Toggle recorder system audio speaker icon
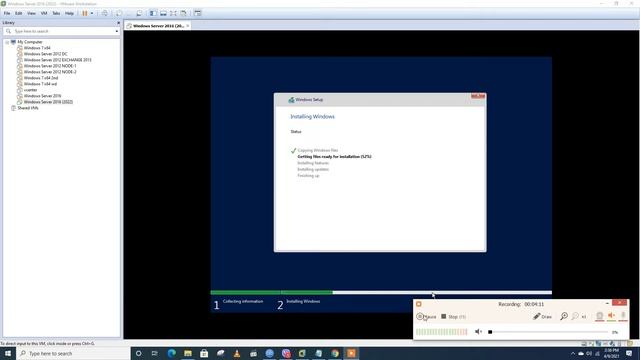This screenshot has width=640, height=360. [x=611, y=316]
